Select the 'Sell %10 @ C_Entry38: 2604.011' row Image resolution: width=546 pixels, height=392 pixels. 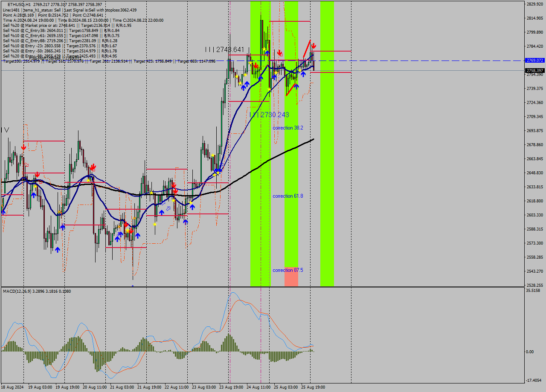pos(61,30)
